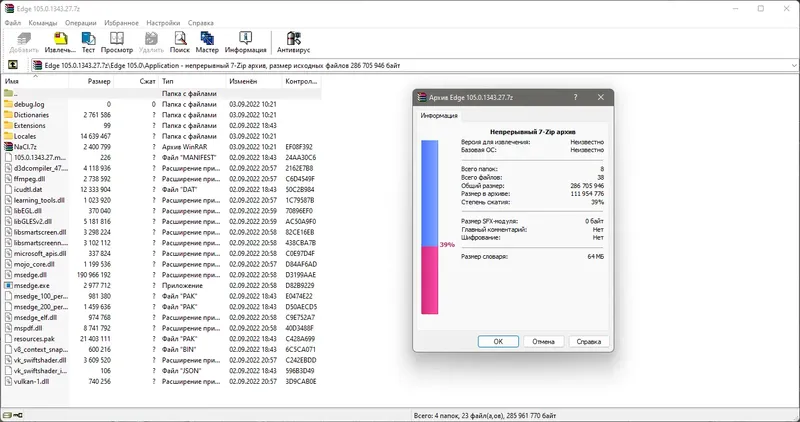Select the v8_context_snap... BIN file row
This screenshot has width=800, height=422.
(x=161, y=350)
